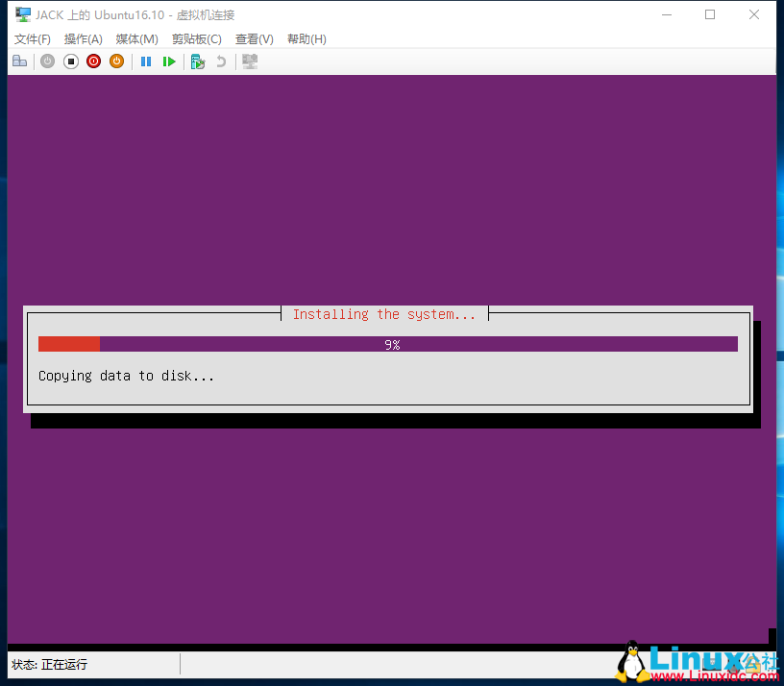Open the 操作(A) menu
This screenshot has height=686, width=784.
[83, 38]
